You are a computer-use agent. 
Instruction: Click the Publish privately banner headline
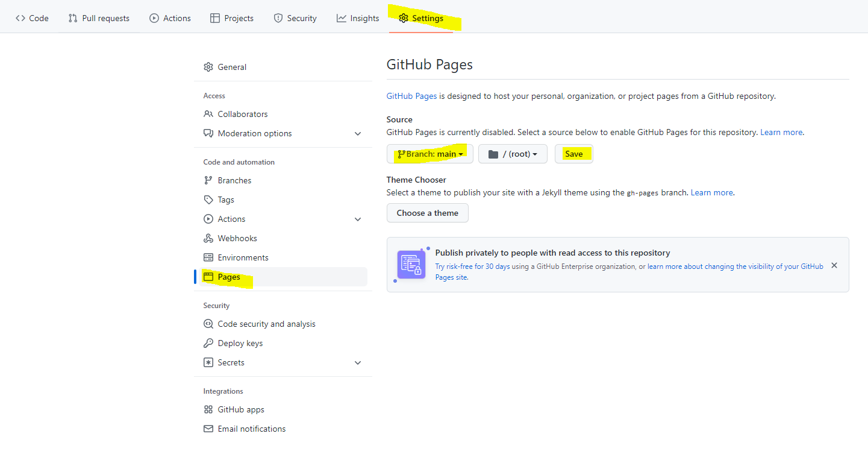552,253
